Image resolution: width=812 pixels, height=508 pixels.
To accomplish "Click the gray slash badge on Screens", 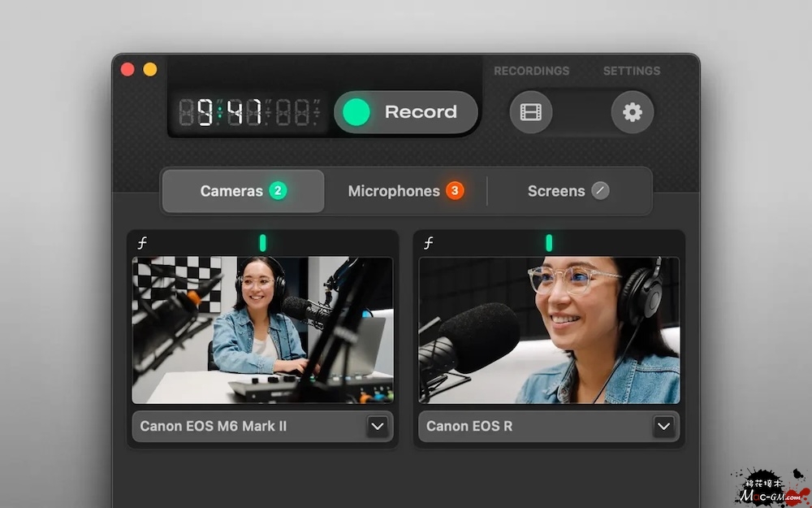I will coord(600,191).
